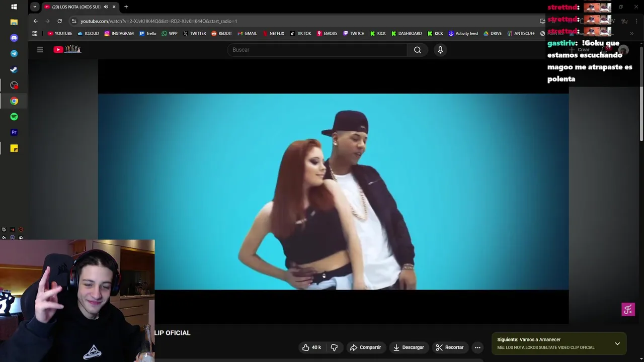Click the music video player
The height and width of the screenshot is (362, 644).
333,192
